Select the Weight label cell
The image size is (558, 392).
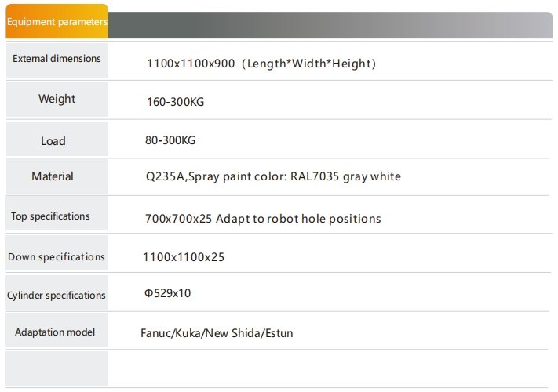pyautogui.click(x=57, y=100)
